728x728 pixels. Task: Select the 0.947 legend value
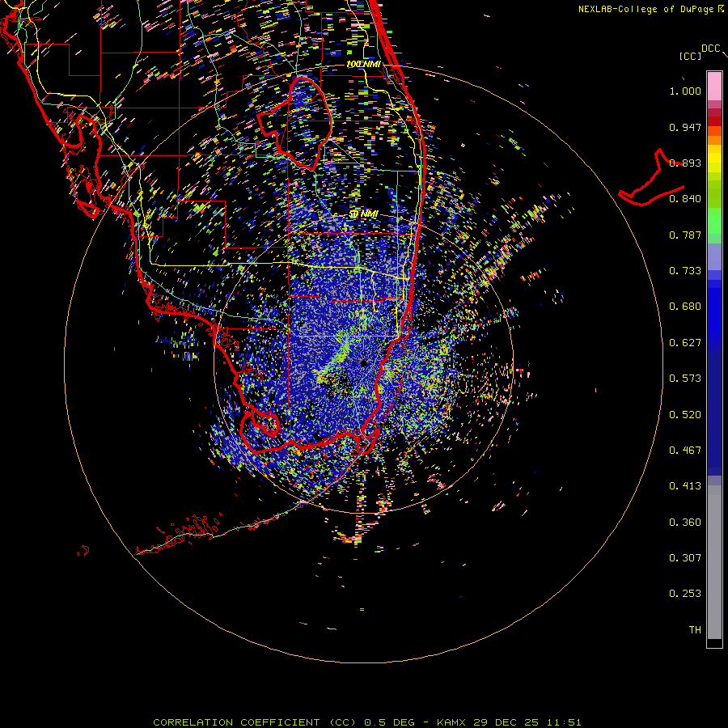point(685,127)
